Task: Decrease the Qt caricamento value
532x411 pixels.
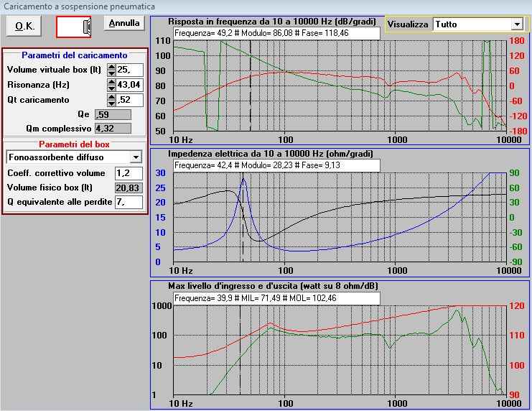Action: coord(111,103)
